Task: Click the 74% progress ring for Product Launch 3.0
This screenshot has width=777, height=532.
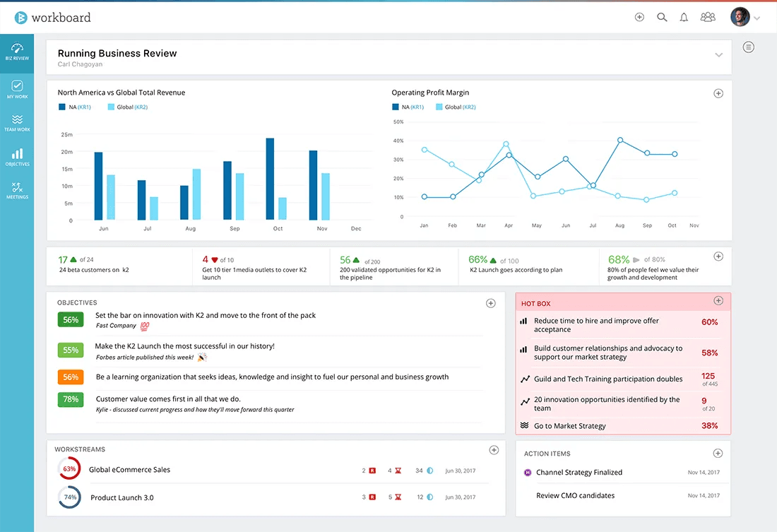Action: [69, 497]
